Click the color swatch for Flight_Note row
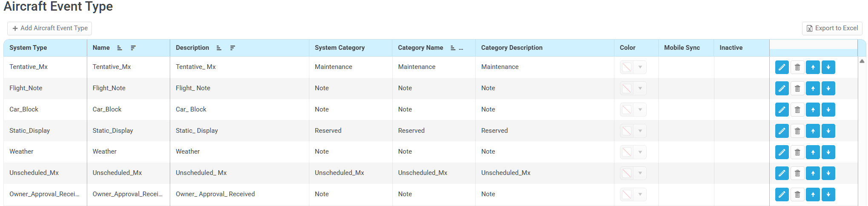Viewport: 868px width, 206px height. click(627, 89)
